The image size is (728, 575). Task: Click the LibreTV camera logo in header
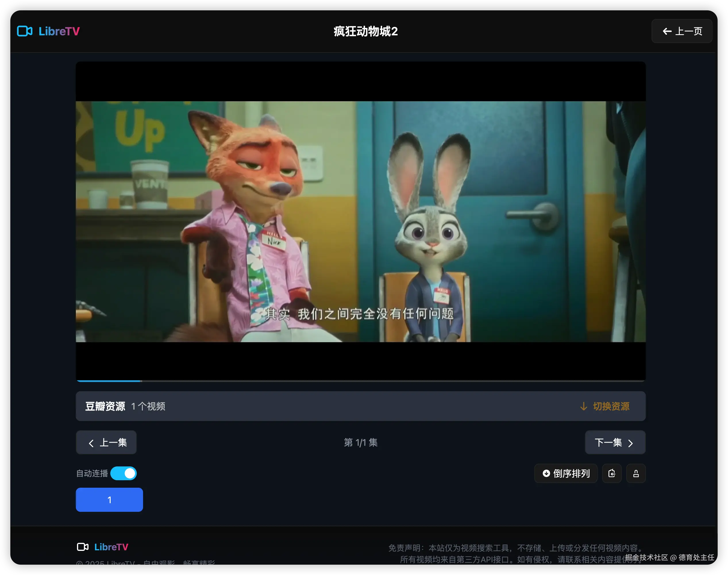tap(25, 31)
